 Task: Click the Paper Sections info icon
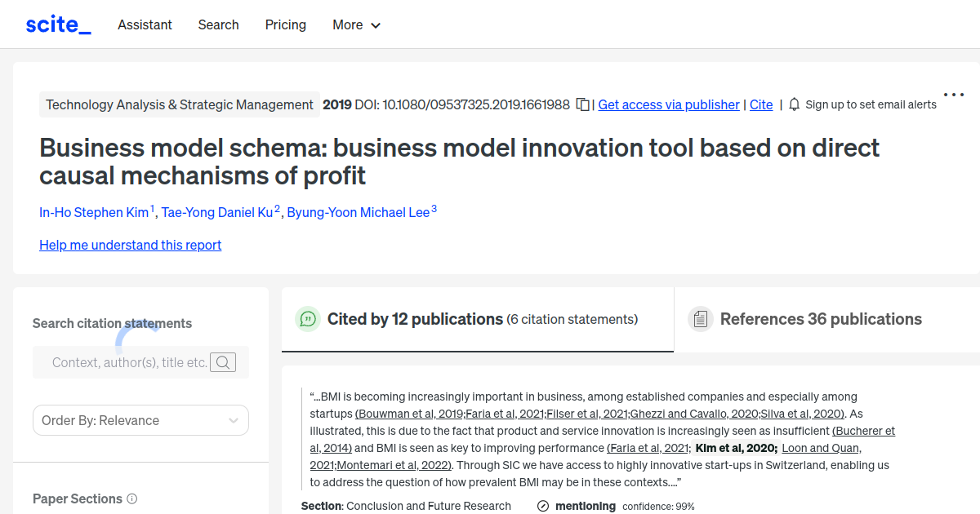pyautogui.click(x=132, y=498)
